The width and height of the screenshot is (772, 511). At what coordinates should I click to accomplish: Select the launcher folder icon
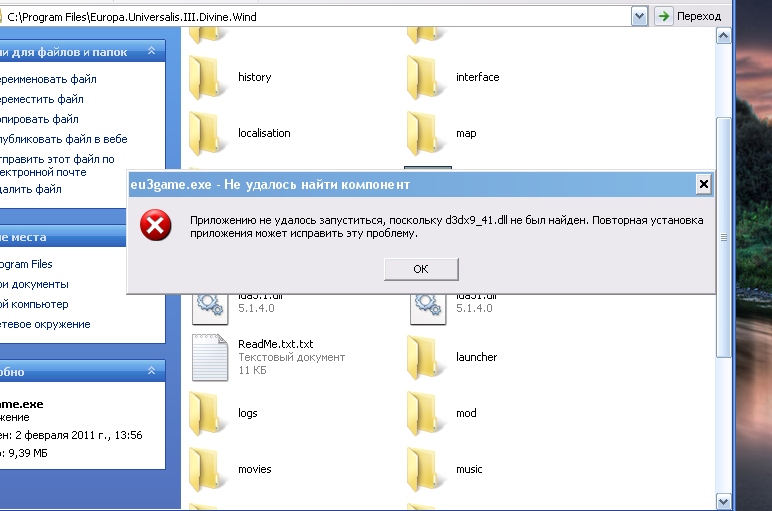click(425, 357)
